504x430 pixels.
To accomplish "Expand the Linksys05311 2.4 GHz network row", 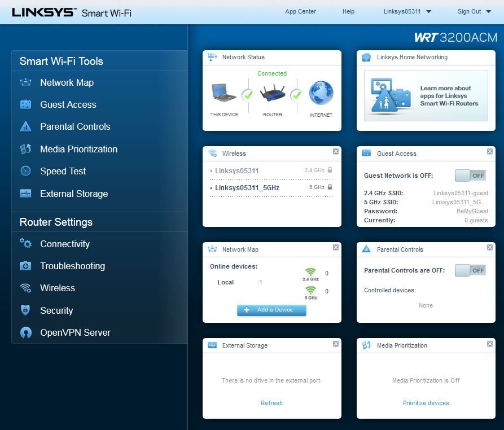I will (271, 170).
